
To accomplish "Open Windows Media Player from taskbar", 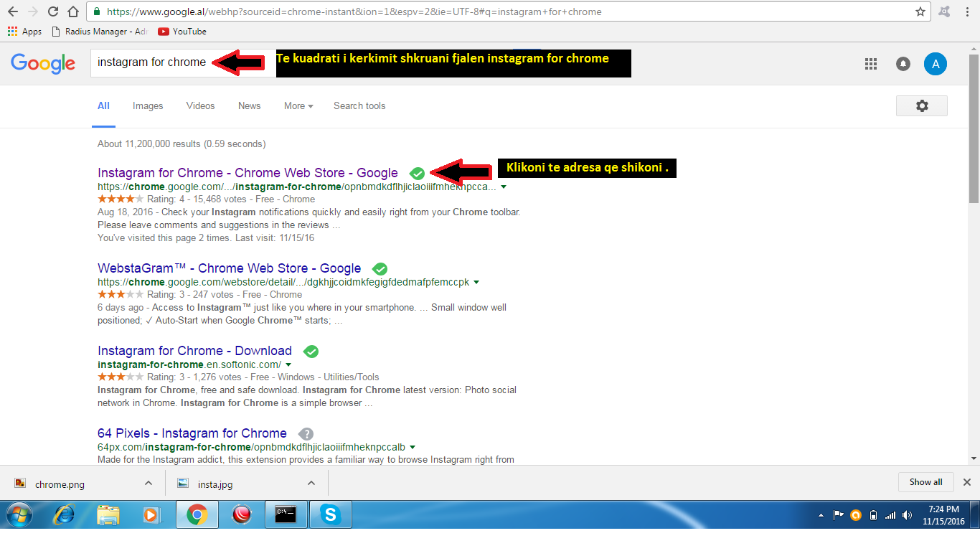I will [151, 514].
